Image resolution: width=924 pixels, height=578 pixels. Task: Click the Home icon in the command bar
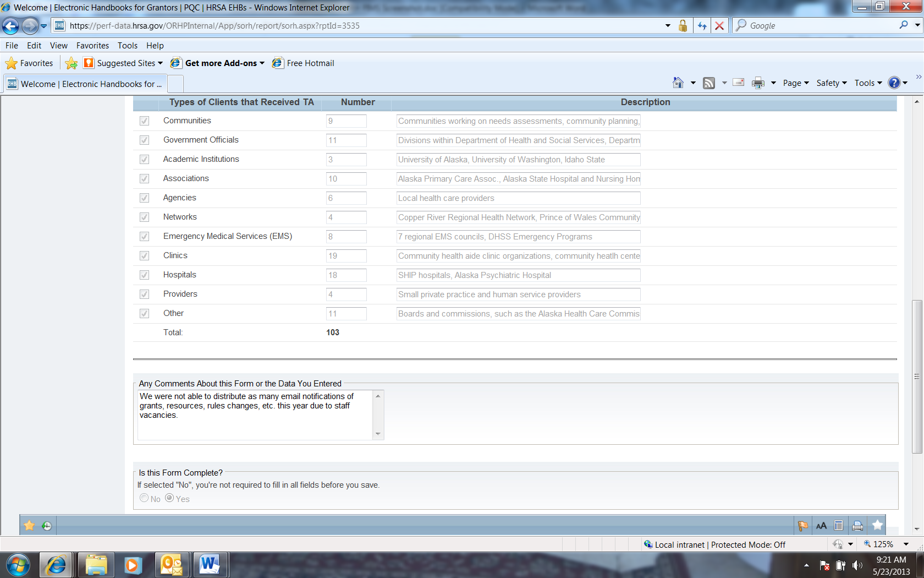(x=678, y=83)
